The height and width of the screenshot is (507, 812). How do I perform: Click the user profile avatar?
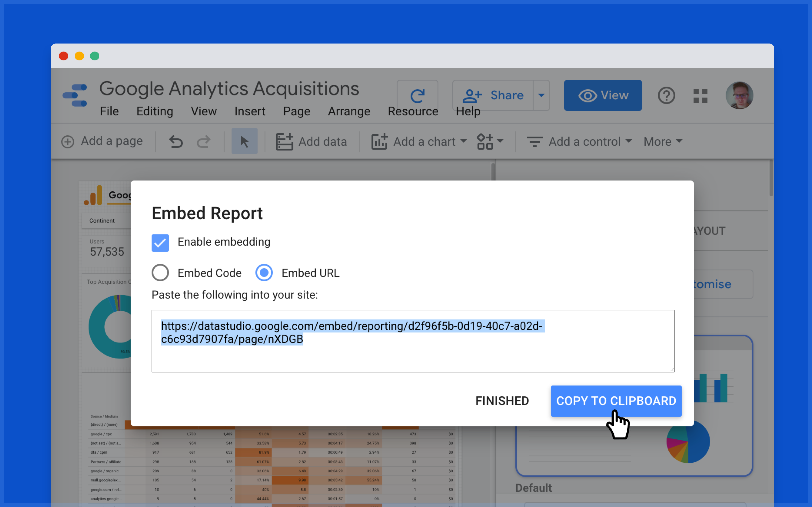pos(739,95)
